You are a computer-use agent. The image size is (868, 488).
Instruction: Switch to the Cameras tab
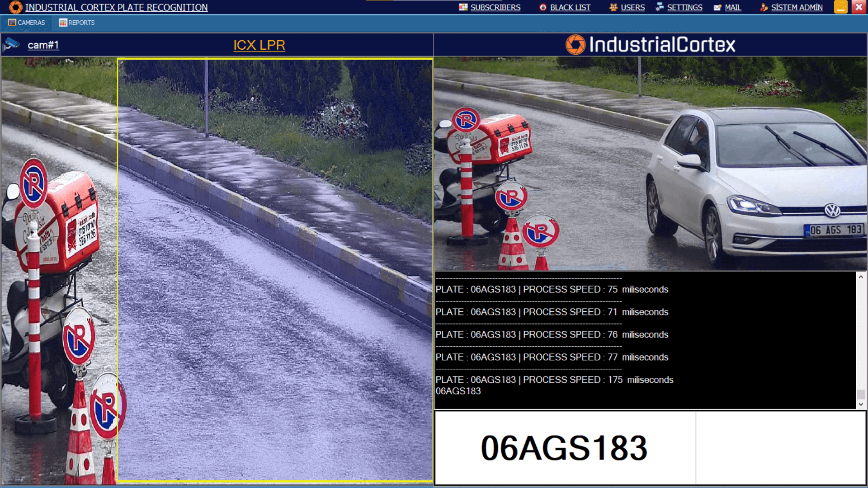point(31,23)
